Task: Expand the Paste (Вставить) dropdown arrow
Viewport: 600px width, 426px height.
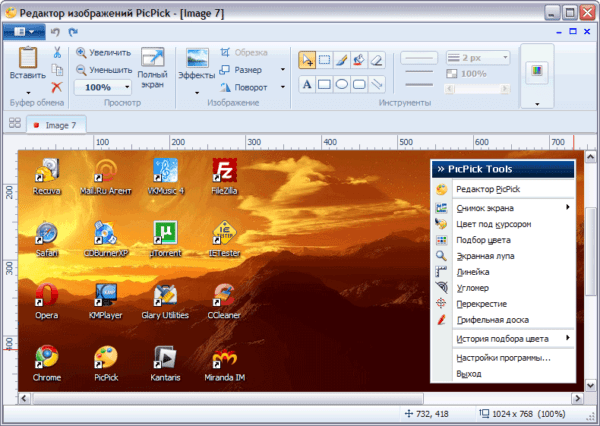Action: click(28, 93)
